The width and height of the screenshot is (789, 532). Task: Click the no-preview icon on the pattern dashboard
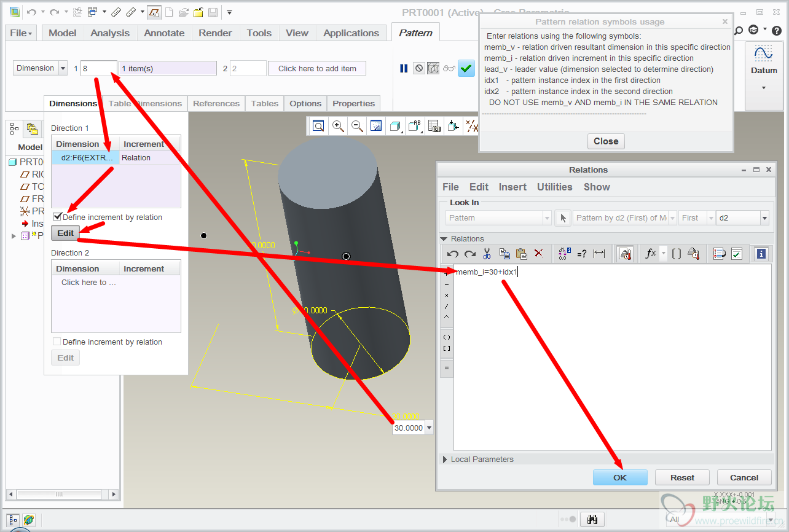coord(419,68)
